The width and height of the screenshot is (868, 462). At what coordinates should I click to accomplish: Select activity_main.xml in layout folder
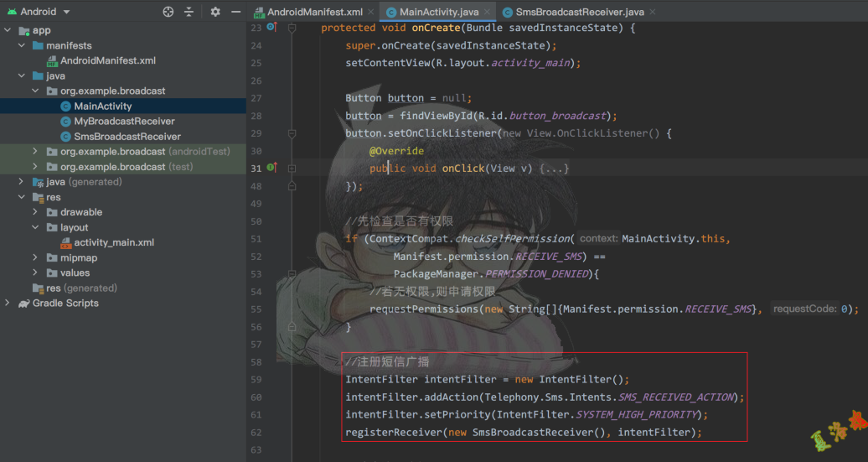[x=114, y=242]
